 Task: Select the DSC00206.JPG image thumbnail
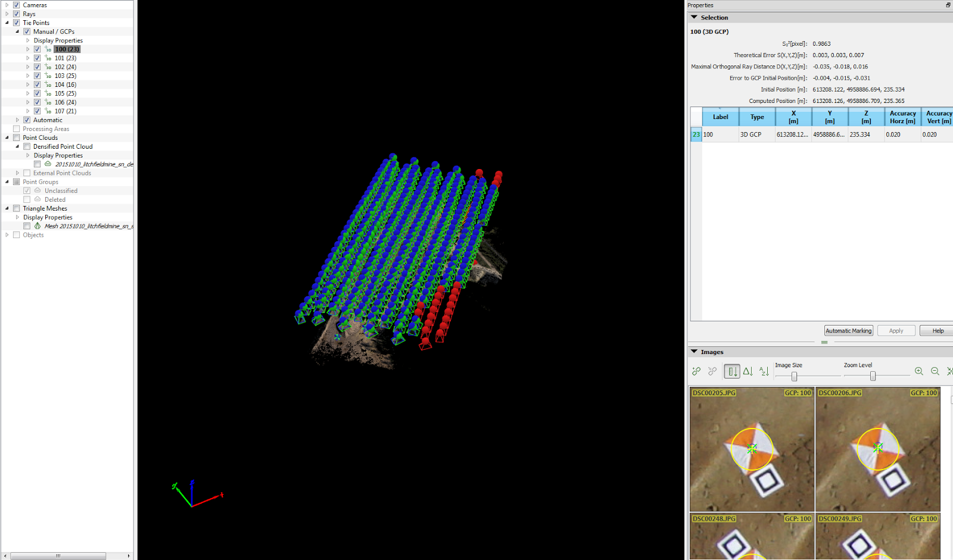pyautogui.click(x=878, y=449)
